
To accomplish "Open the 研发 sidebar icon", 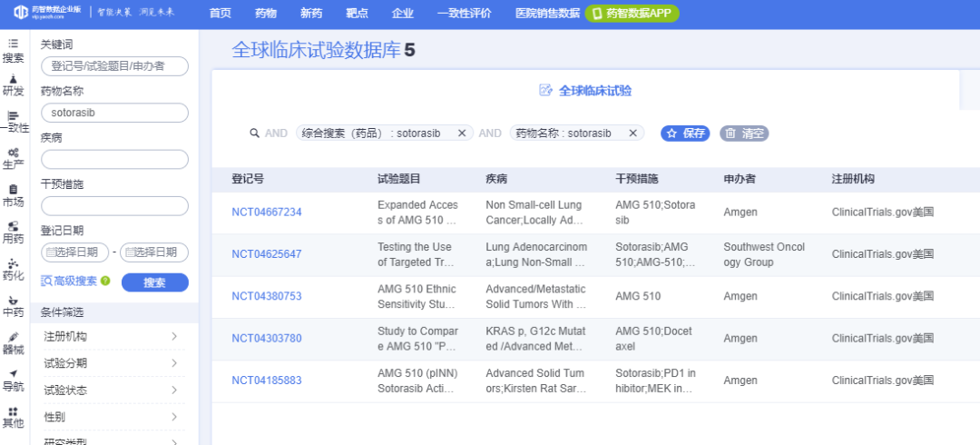I will [x=13, y=85].
